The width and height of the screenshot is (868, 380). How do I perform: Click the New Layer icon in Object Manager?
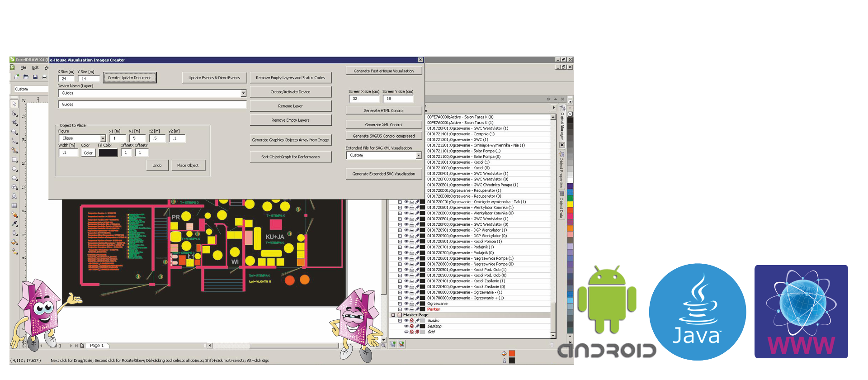click(x=393, y=344)
